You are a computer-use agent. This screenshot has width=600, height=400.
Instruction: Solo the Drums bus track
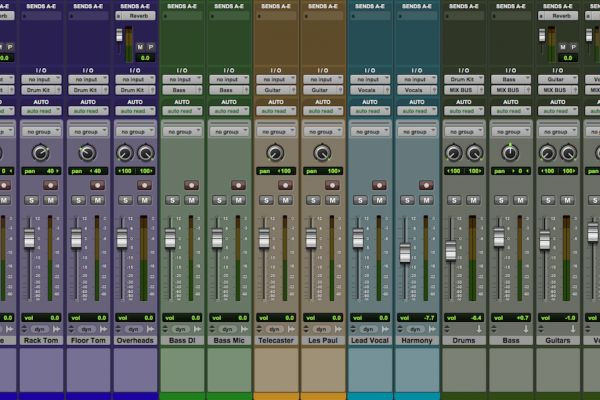tap(454, 200)
